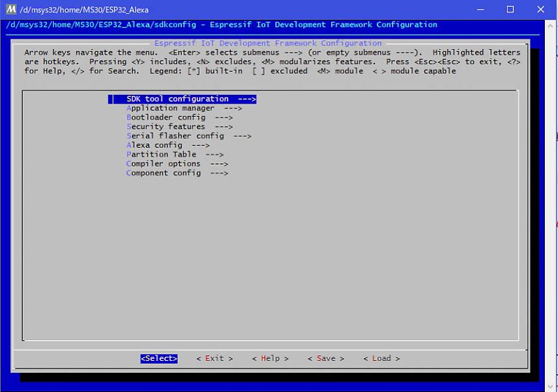Select the Partition Table entry
This screenshot has width=558, height=392.
175,154
